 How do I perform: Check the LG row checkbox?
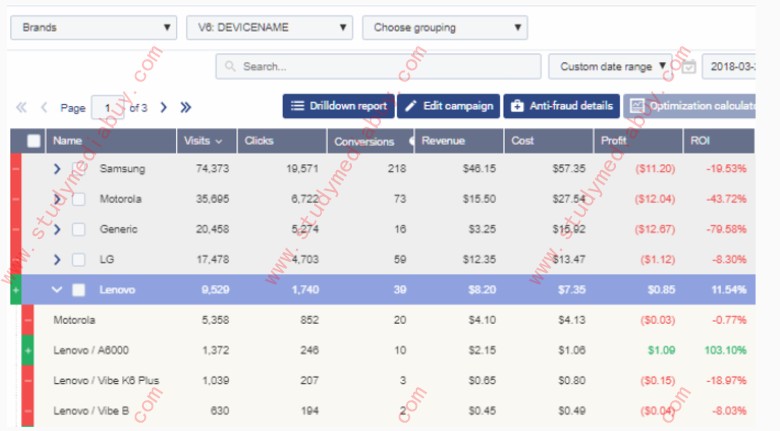point(79,259)
